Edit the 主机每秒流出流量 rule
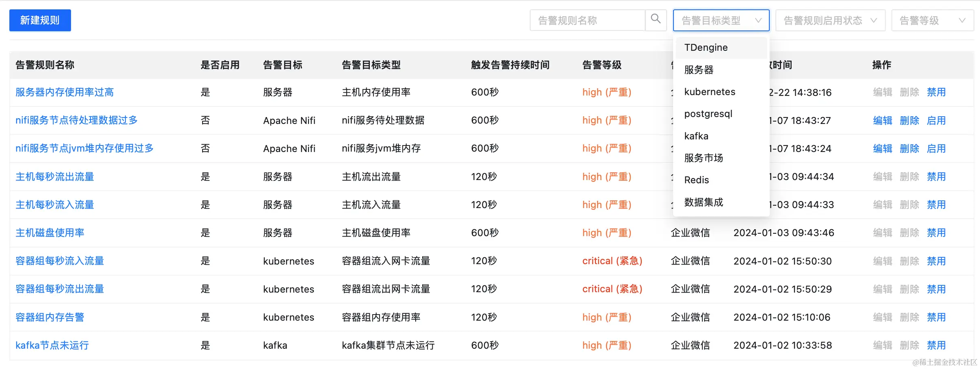This screenshot has width=980, height=369. tap(883, 176)
